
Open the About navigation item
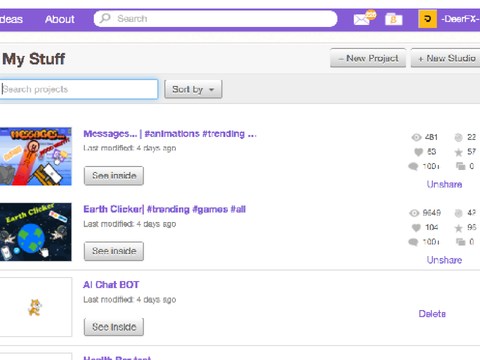coord(60,19)
